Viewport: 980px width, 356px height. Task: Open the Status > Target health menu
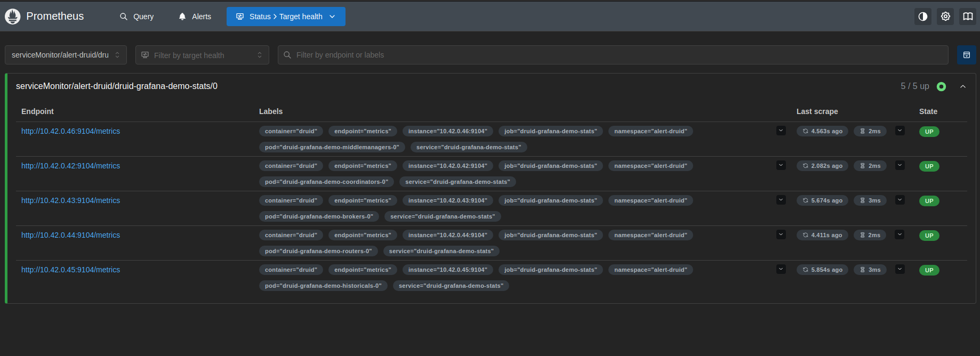tap(286, 17)
